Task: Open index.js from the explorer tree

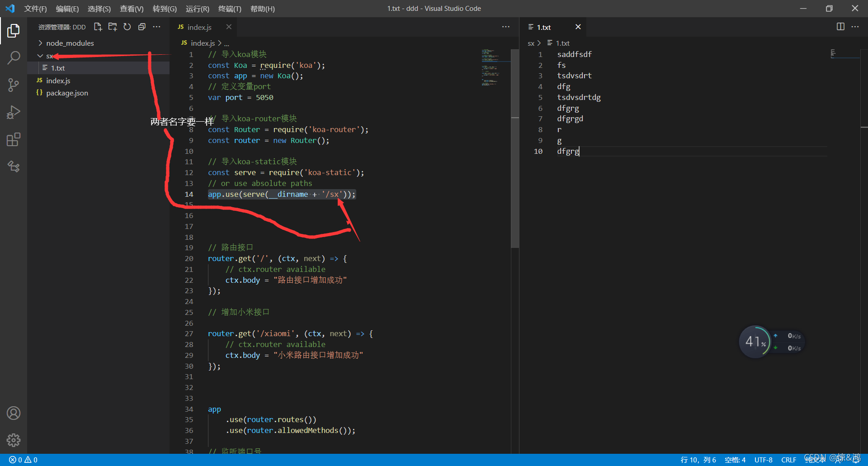Action: click(98, 81)
